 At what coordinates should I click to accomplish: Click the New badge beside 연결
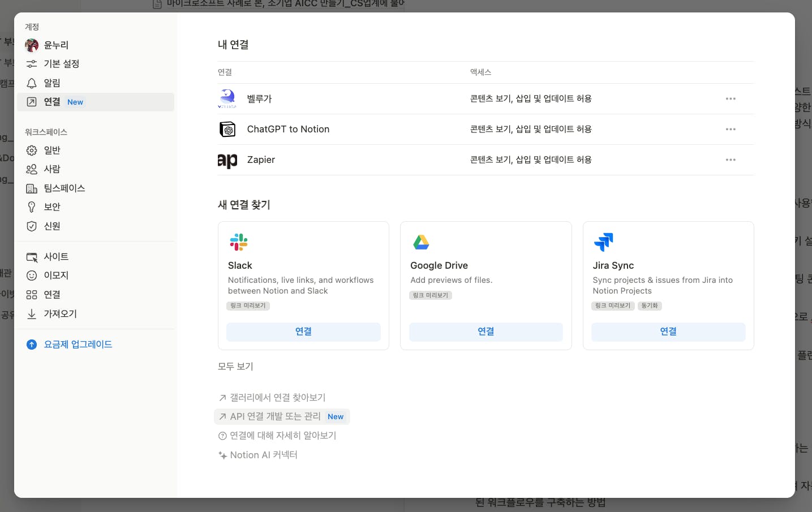pyautogui.click(x=75, y=102)
